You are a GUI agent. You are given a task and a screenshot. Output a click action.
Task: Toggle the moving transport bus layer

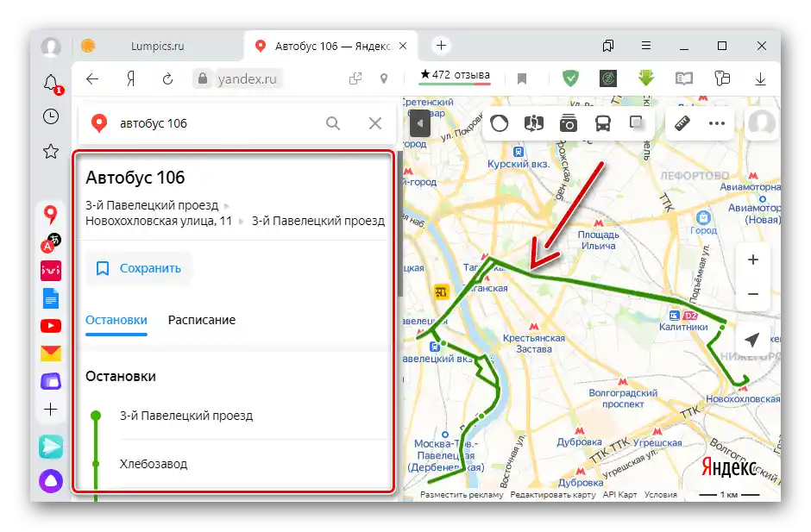(x=602, y=123)
